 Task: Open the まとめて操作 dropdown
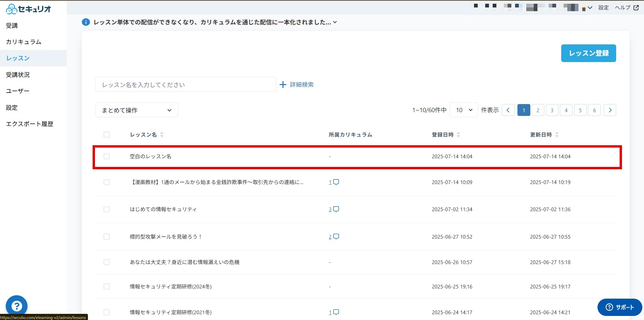(x=137, y=110)
